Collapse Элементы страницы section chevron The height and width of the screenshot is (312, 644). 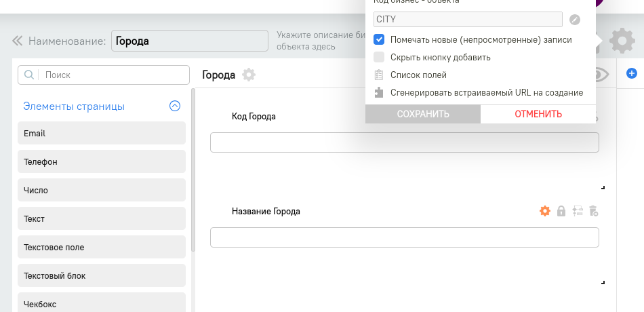tap(175, 106)
